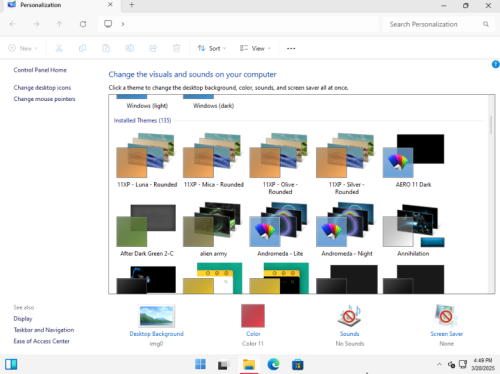Open the Task View taskbar icon

(223, 365)
